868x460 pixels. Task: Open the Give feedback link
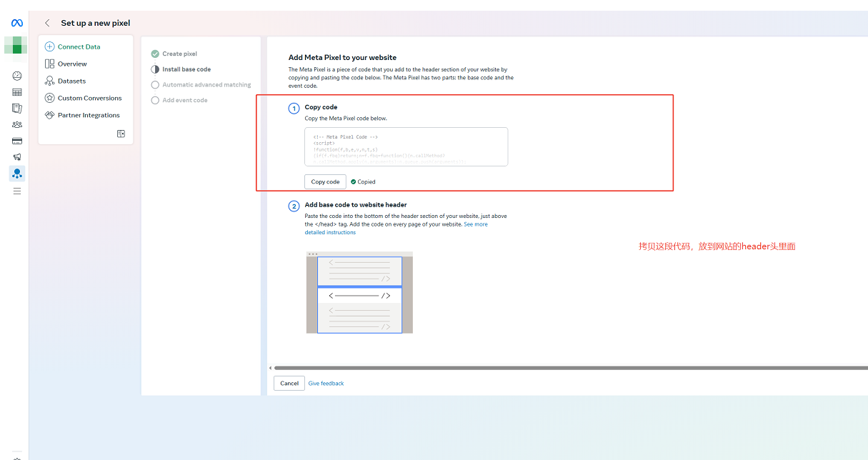tap(326, 384)
